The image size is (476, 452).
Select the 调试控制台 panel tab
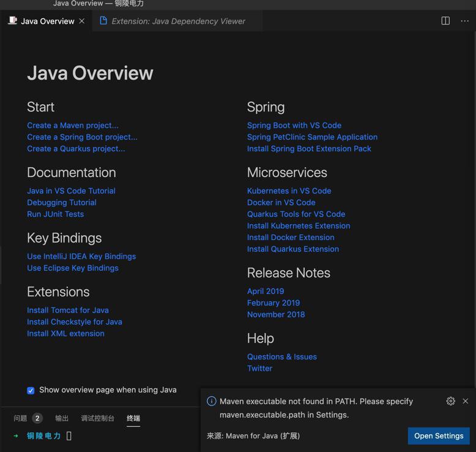(x=97, y=418)
